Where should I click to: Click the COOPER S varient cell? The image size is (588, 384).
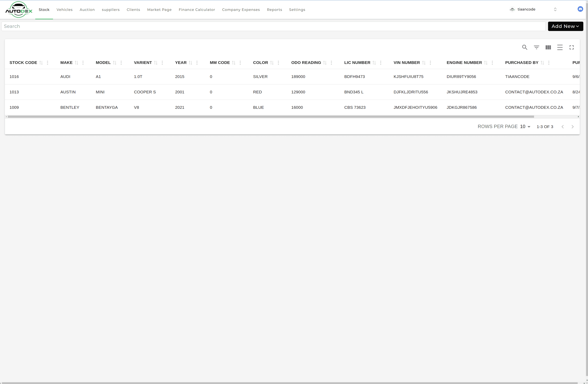tap(145, 92)
